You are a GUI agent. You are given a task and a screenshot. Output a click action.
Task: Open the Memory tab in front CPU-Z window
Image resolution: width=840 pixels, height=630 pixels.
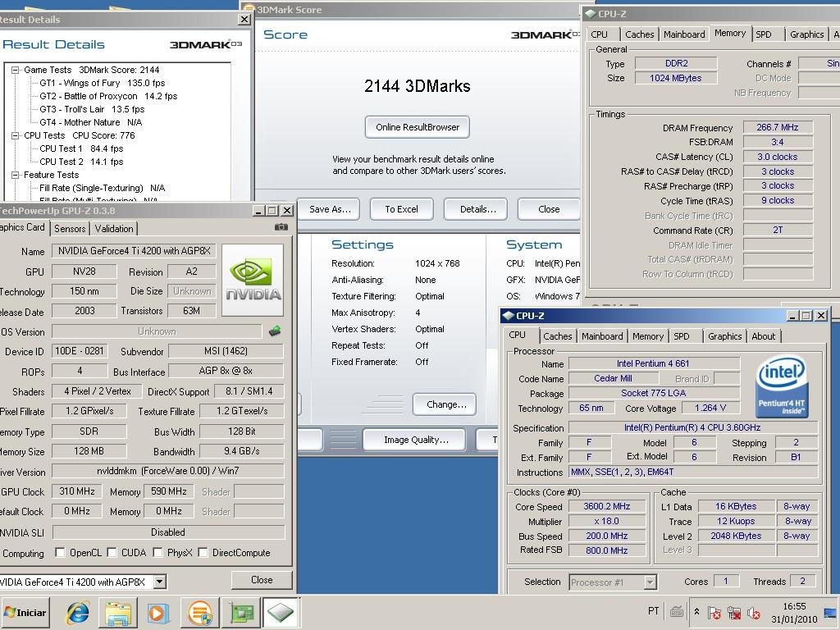(648, 336)
